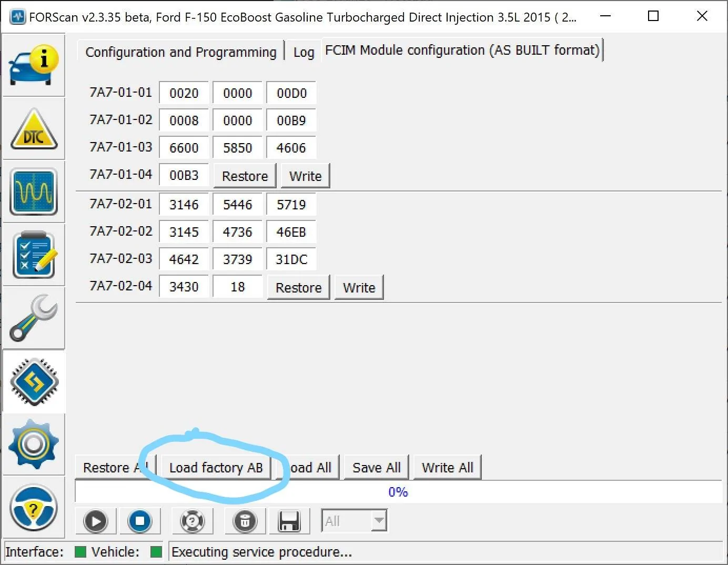The height and width of the screenshot is (565, 728).
Task: Edit the 7A7-01-03 field showing 4606
Action: coord(291,148)
